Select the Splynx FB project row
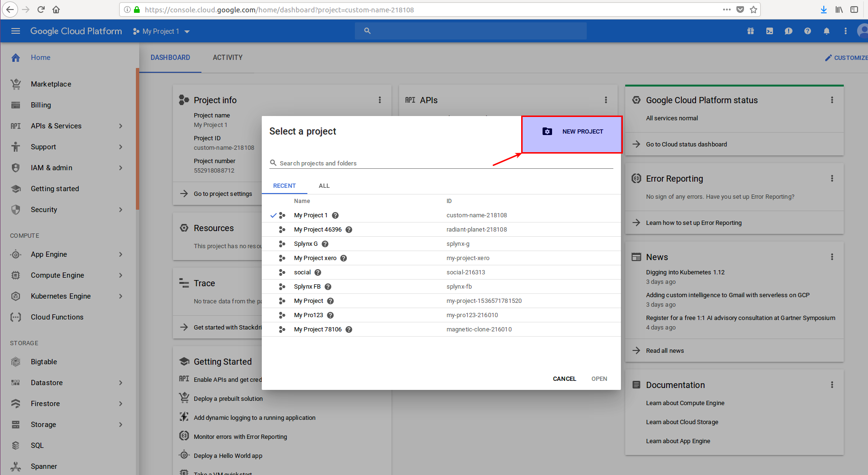This screenshot has height=475, width=868. pyautogui.click(x=441, y=287)
